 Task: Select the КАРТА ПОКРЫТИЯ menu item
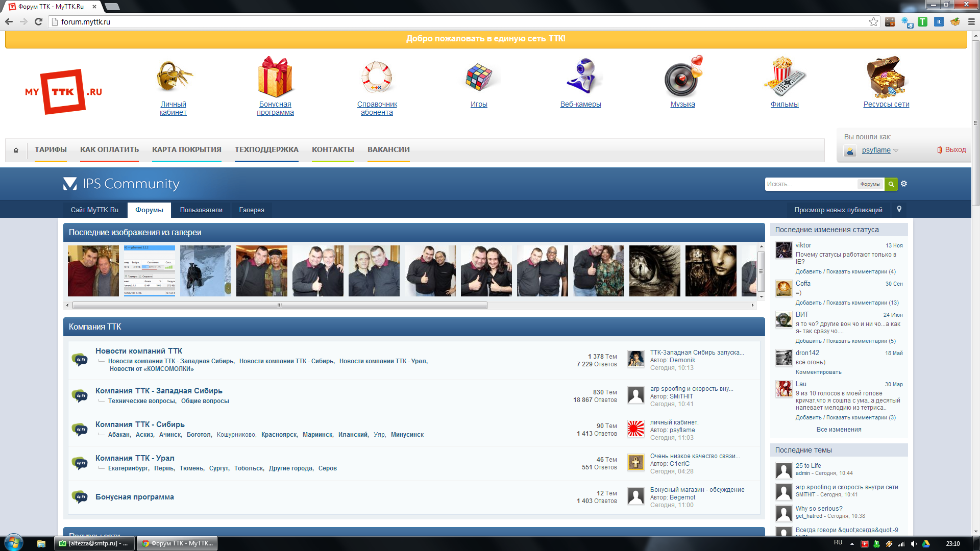tap(187, 150)
